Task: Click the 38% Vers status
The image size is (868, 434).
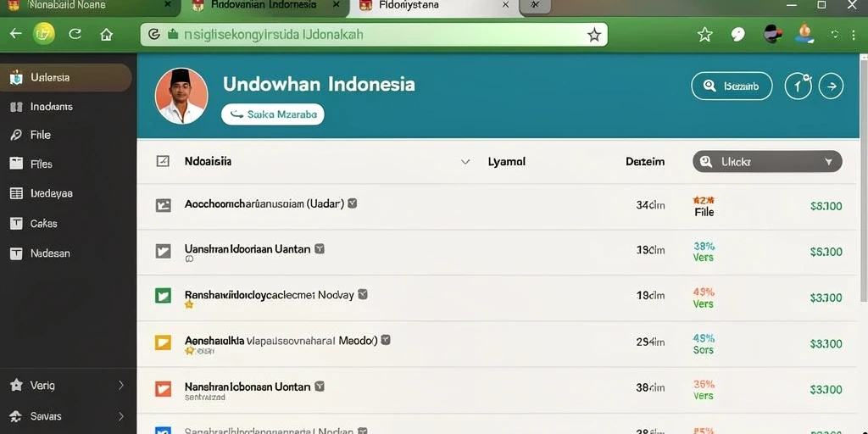Action: tap(703, 252)
